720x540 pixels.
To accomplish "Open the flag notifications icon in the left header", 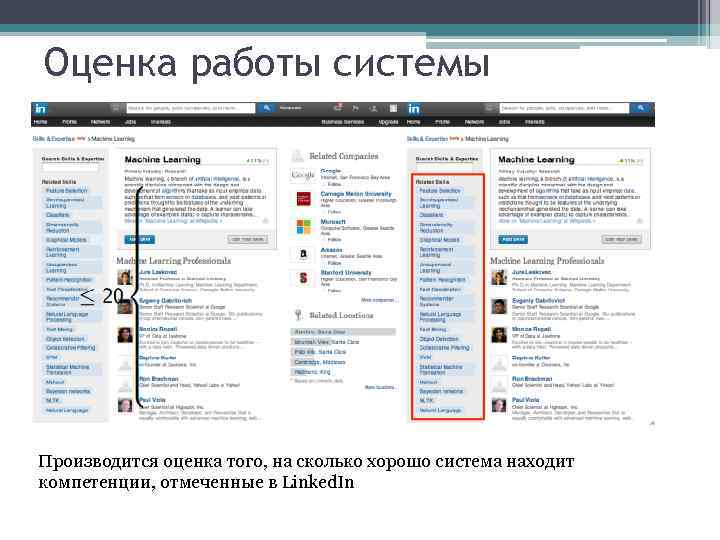I will point(355,108).
